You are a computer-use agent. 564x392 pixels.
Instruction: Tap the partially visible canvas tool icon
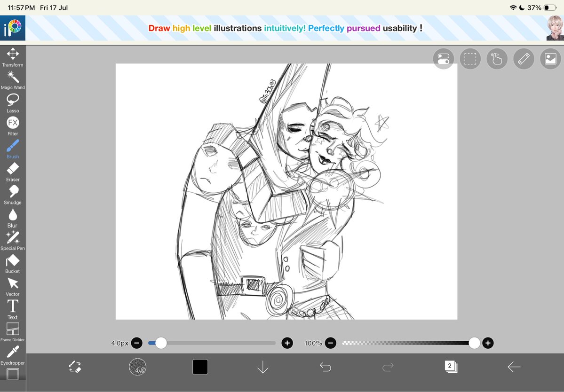point(13,374)
